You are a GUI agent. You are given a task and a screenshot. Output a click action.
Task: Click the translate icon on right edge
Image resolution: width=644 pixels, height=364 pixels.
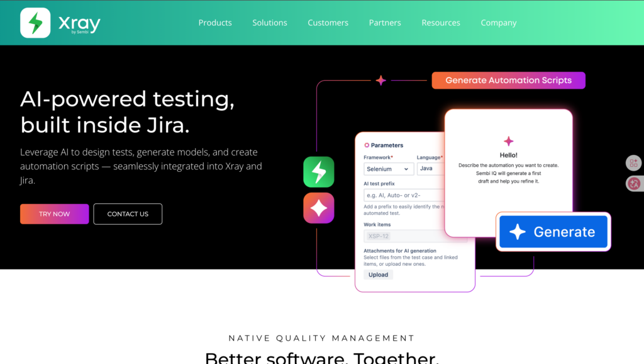(x=633, y=183)
